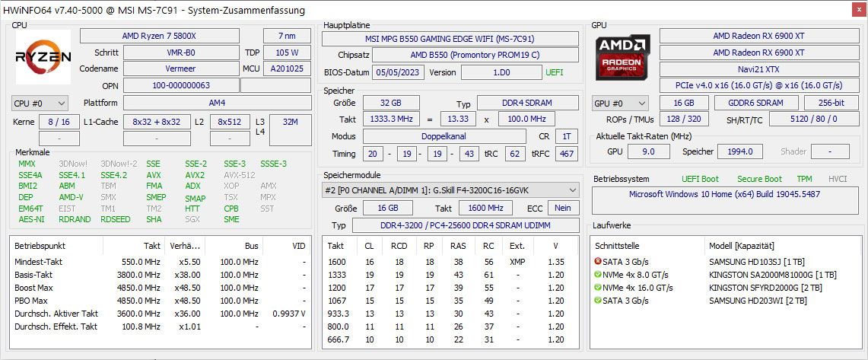Viewport: 868px width, 360px height.
Task: Click the BIOS-Datum 05/05/2023 field
Action: click(399, 72)
